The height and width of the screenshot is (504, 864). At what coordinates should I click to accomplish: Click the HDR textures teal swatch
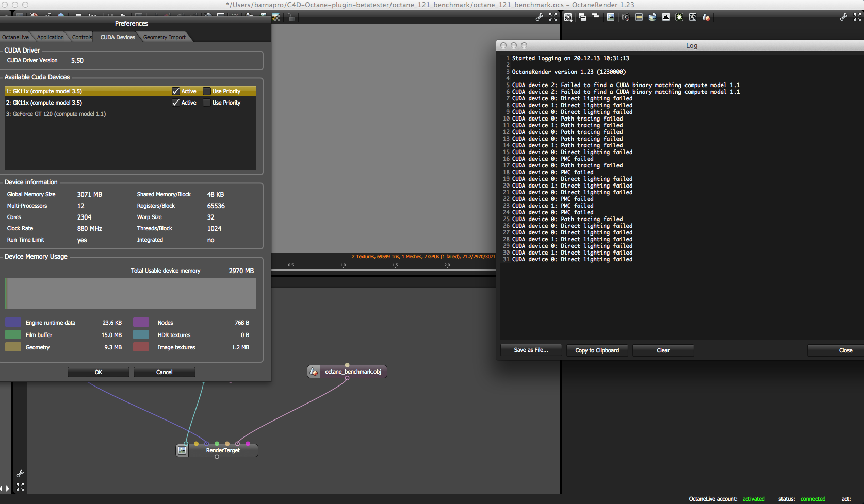(x=141, y=335)
